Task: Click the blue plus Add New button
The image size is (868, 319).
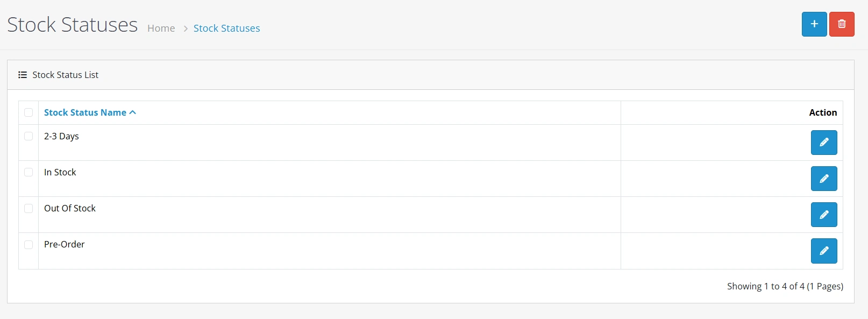Action: coord(814,24)
